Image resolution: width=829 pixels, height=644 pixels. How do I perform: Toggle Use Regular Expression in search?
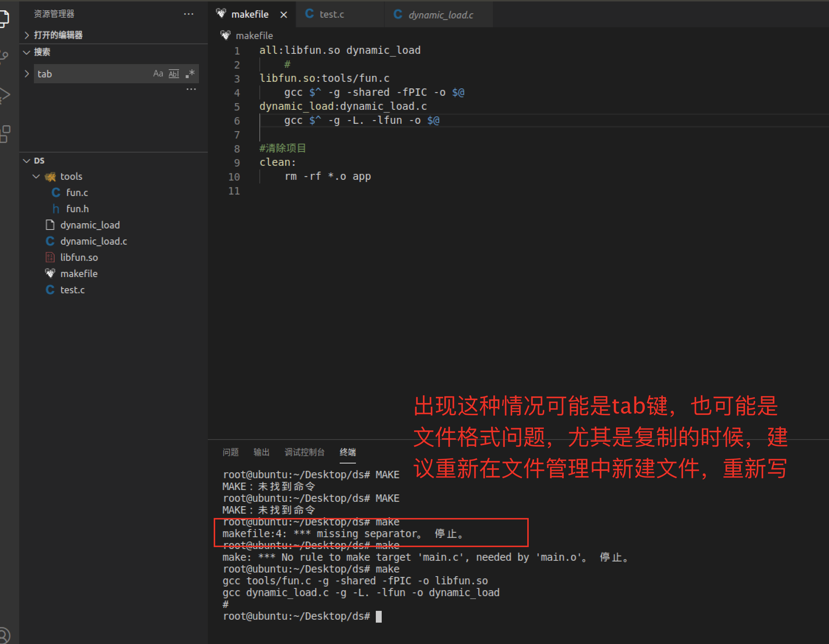pyautogui.click(x=190, y=74)
